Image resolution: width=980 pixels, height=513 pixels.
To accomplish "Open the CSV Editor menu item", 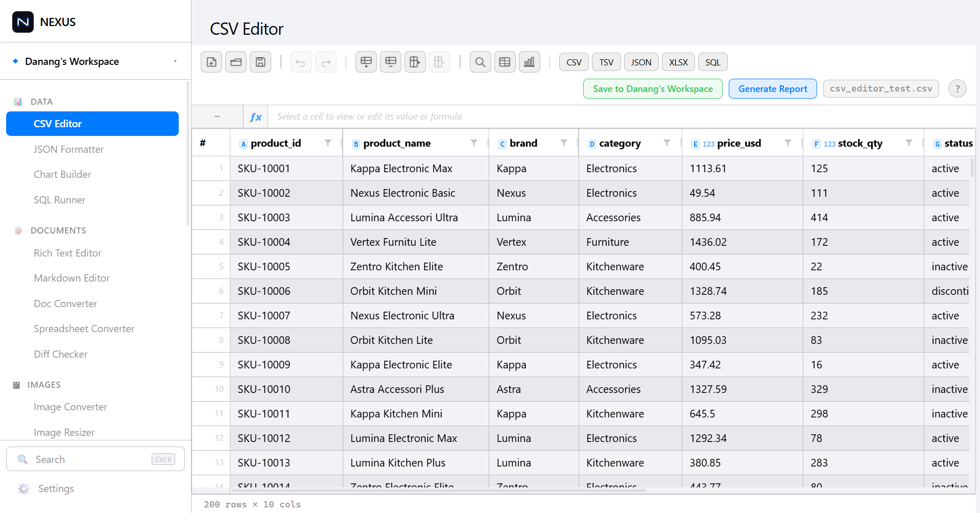I will [x=92, y=124].
